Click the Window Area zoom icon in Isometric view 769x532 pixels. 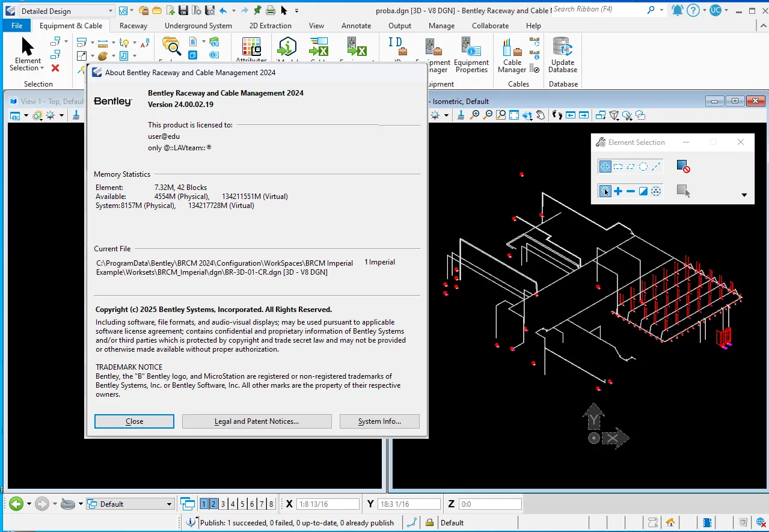pyautogui.click(x=501, y=115)
